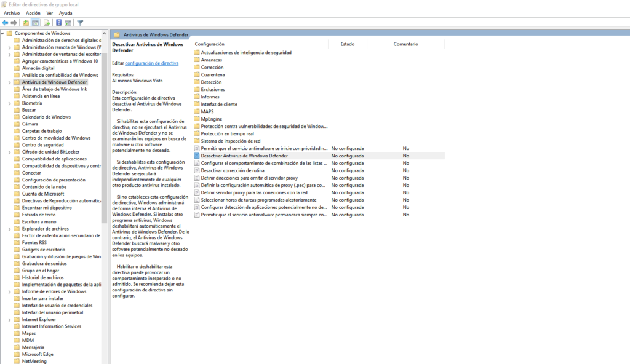Image resolution: width=630 pixels, height=364 pixels.
Task: Click the Export list toolbar icon
Action: [x=47, y=23]
